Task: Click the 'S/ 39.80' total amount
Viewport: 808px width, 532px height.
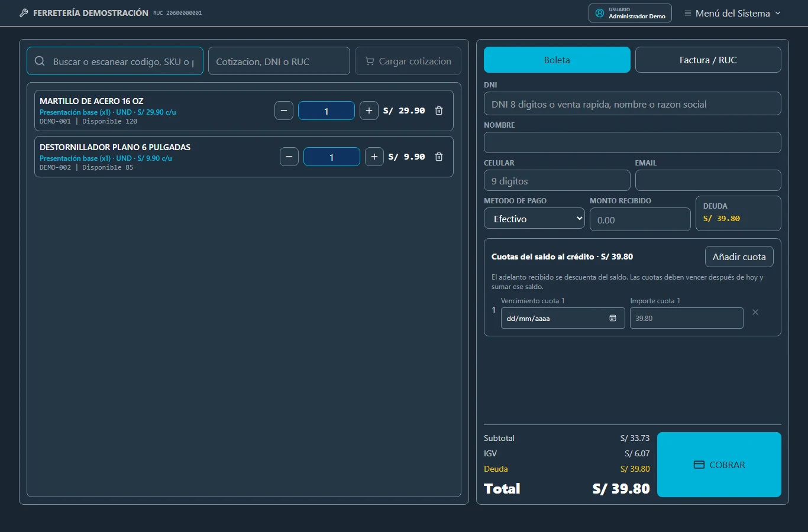Action: coord(621,489)
